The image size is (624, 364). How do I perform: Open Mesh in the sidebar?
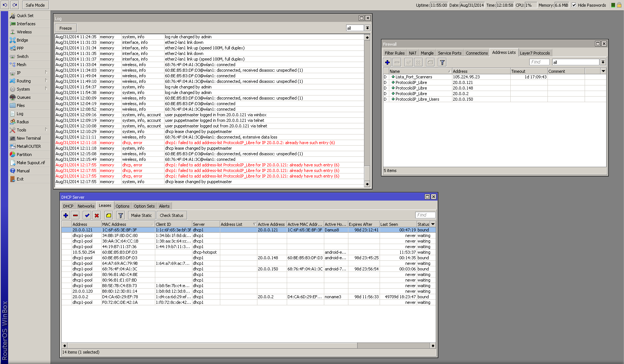point(21,65)
